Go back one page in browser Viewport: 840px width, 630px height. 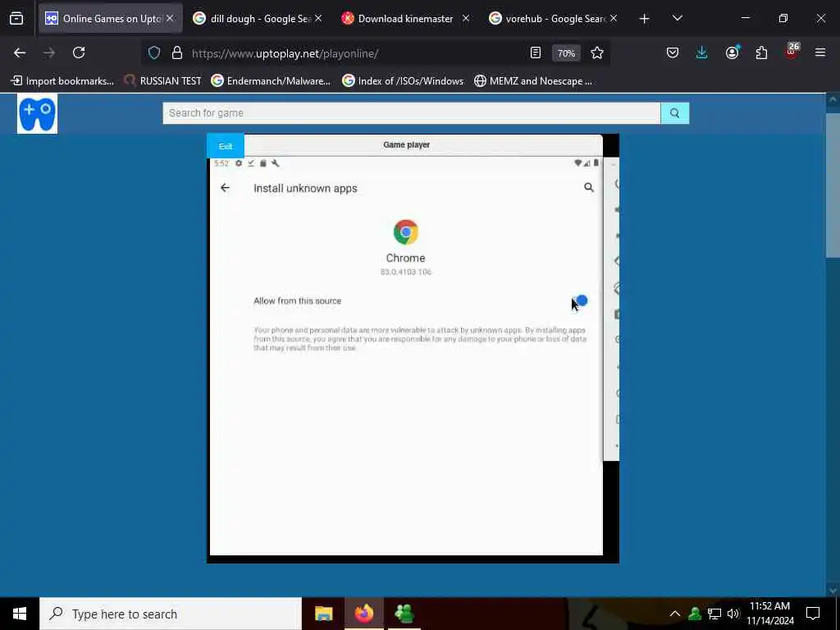click(20, 52)
